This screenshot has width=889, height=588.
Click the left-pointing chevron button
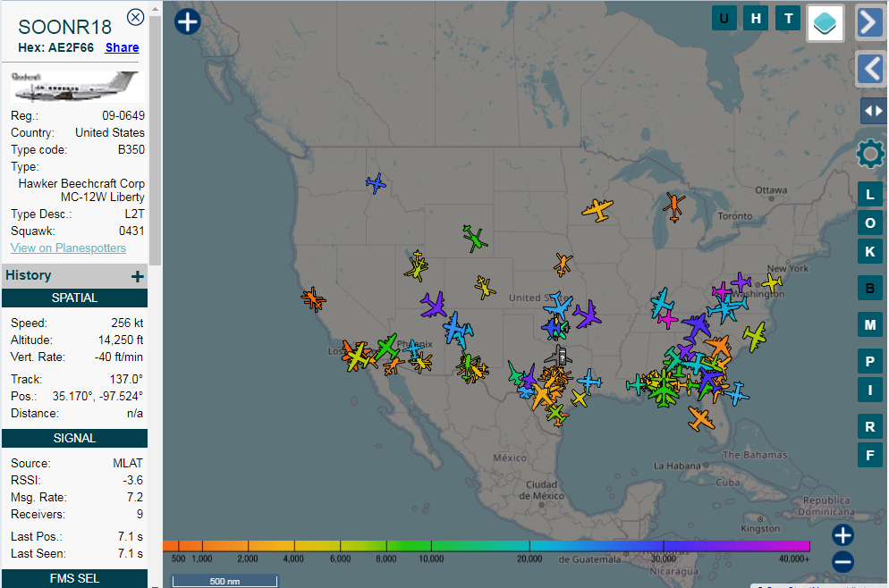[x=869, y=69]
